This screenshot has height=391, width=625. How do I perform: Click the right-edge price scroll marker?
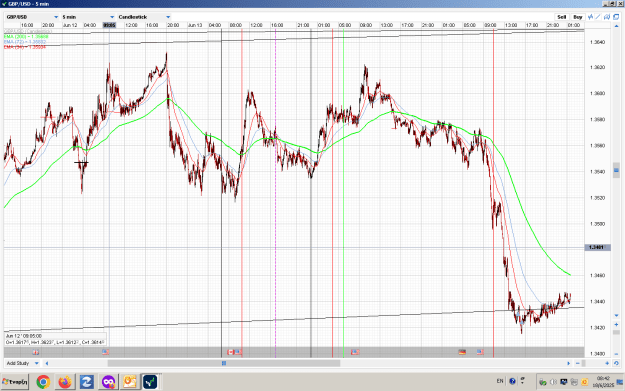point(616,170)
